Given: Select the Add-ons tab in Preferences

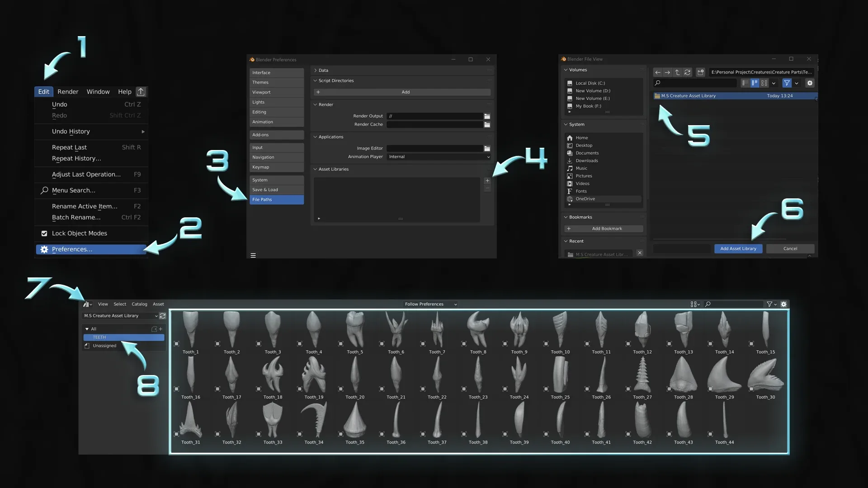Looking at the screenshot, I should pos(276,134).
